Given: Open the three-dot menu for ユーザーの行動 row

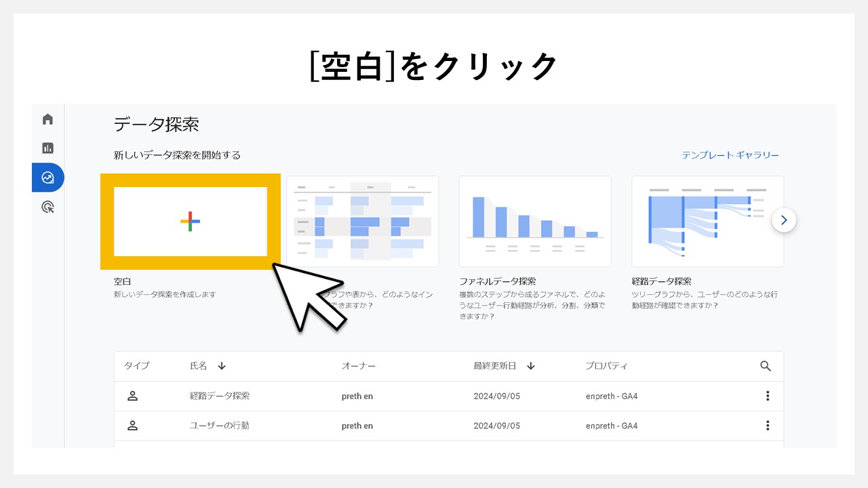Looking at the screenshot, I should click(x=767, y=426).
